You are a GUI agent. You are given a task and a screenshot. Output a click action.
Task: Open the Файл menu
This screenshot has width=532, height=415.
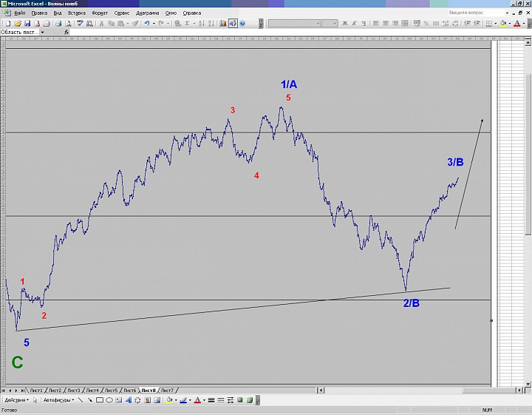(x=20, y=13)
